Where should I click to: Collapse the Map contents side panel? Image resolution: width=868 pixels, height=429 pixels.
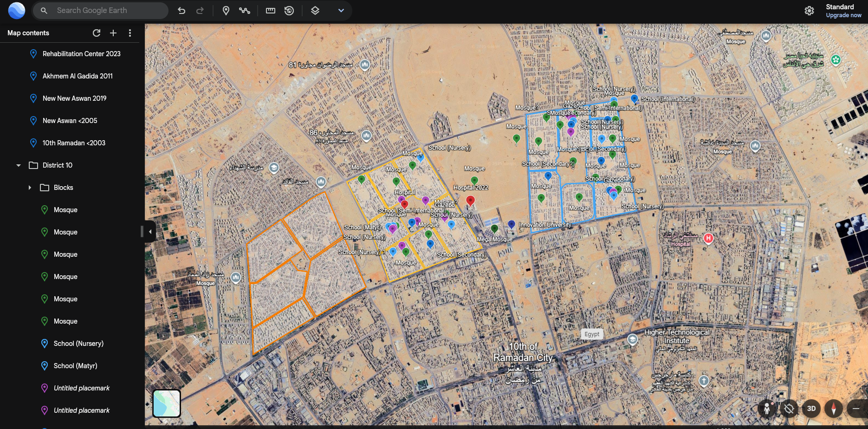coord(150,231)
